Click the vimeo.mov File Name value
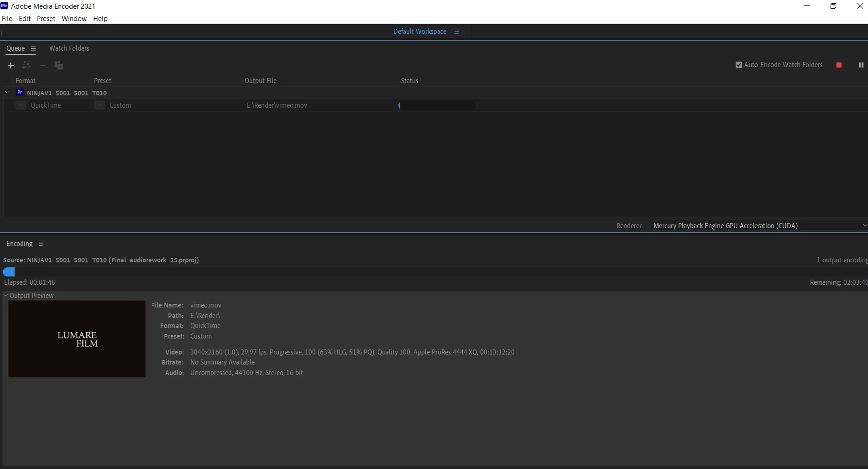The height and width of the screenshot is (469, 868). [x=206, y=305]
